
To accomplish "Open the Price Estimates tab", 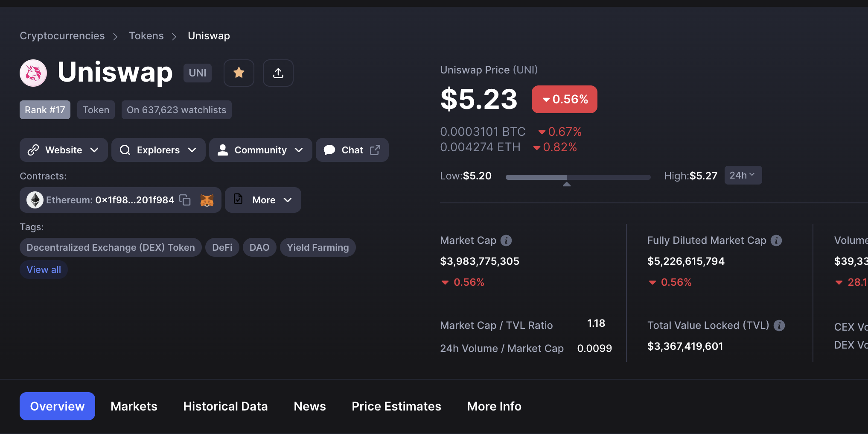I will [396, 406].
